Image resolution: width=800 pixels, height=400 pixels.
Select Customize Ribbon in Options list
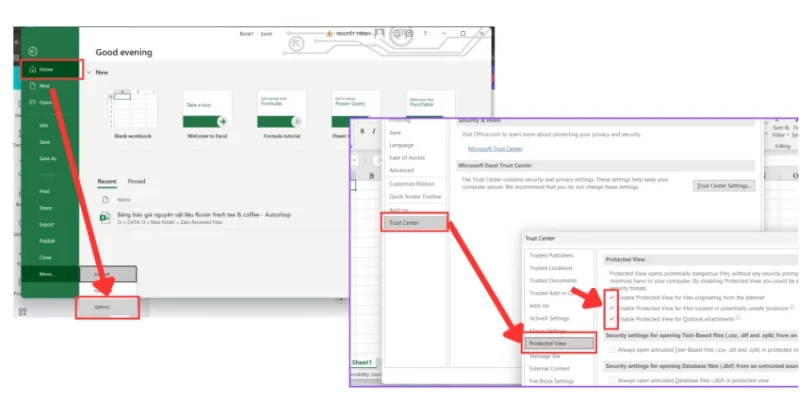click(412, 184)
